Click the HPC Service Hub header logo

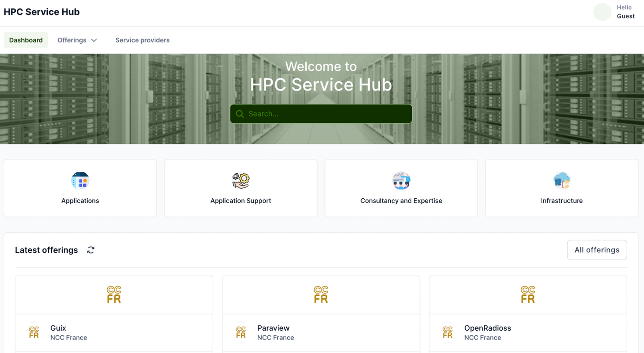41,12
